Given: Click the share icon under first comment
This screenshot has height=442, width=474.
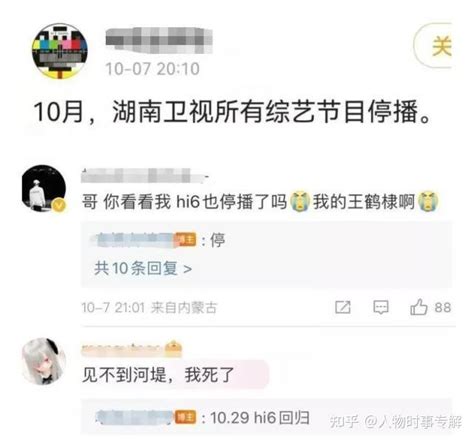Looking at the screenshot, I should (x=343, y=307).
